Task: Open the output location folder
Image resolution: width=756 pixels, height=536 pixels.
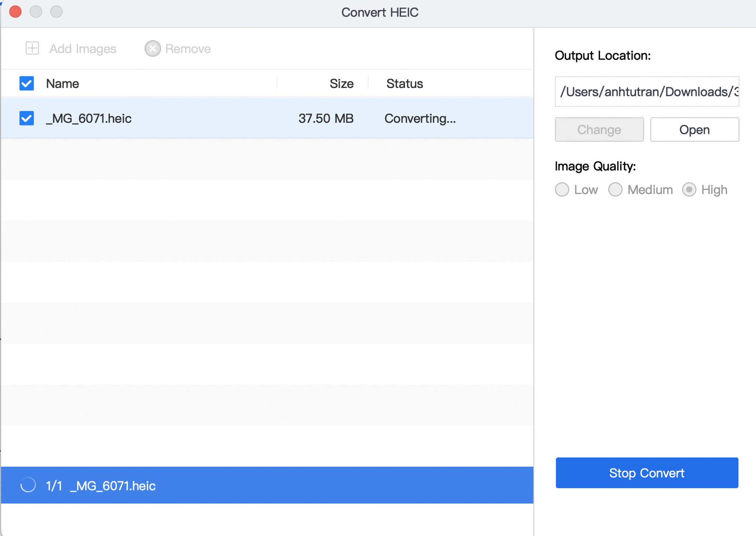Action: point(694,129)
